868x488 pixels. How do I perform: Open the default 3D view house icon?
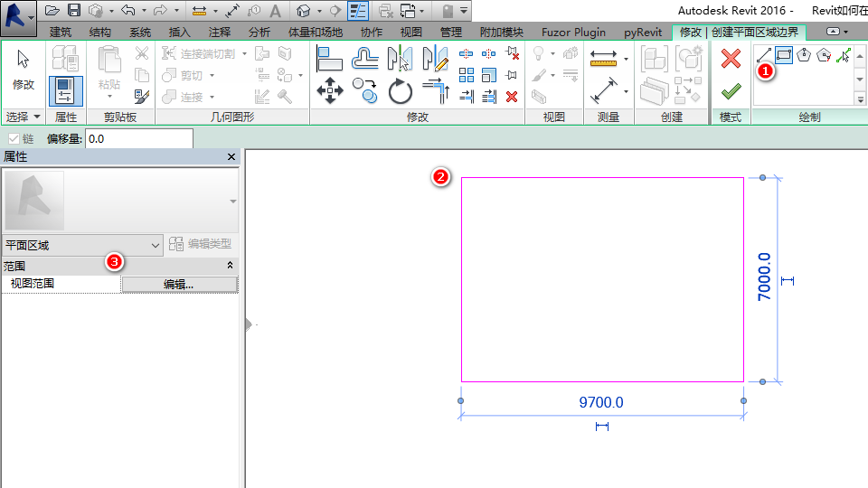[x=303, y=11]
